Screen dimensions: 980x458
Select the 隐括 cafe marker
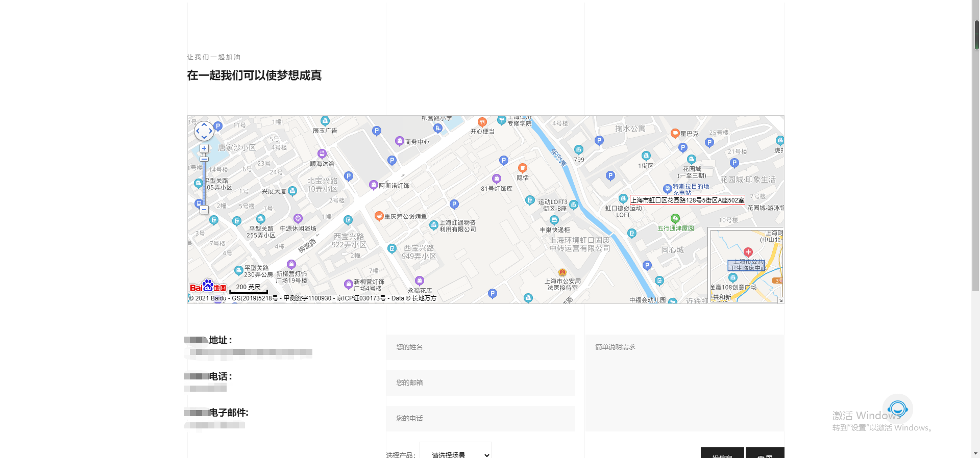click(x=523, y=168)
